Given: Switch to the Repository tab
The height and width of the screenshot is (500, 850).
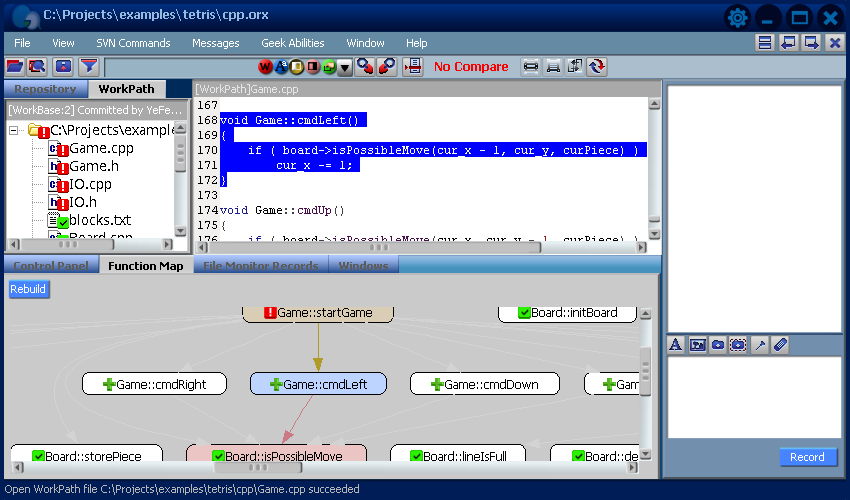Looking at the screenshot, I should (45, 89).
